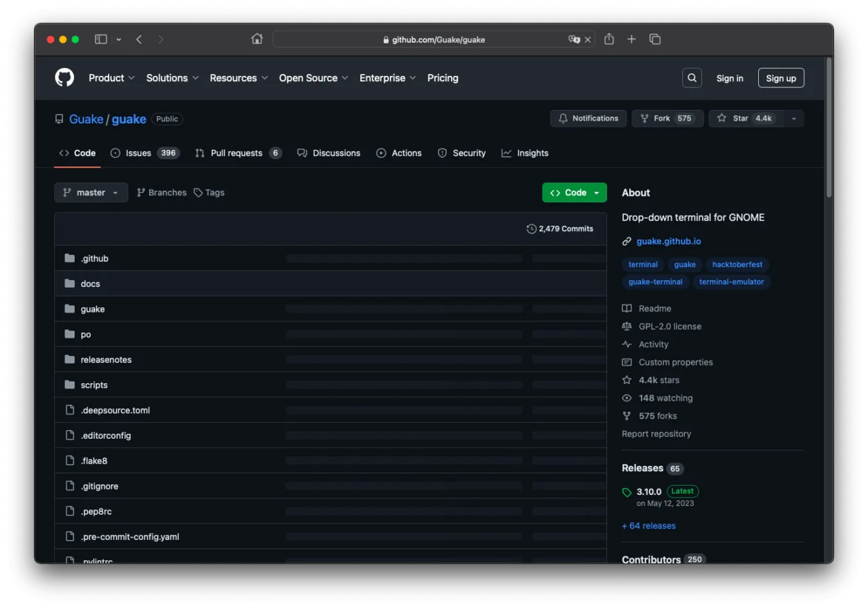This screenshot has height=609, width=868.
Task: Click the Sign up button
Action: tap(781, 78)
